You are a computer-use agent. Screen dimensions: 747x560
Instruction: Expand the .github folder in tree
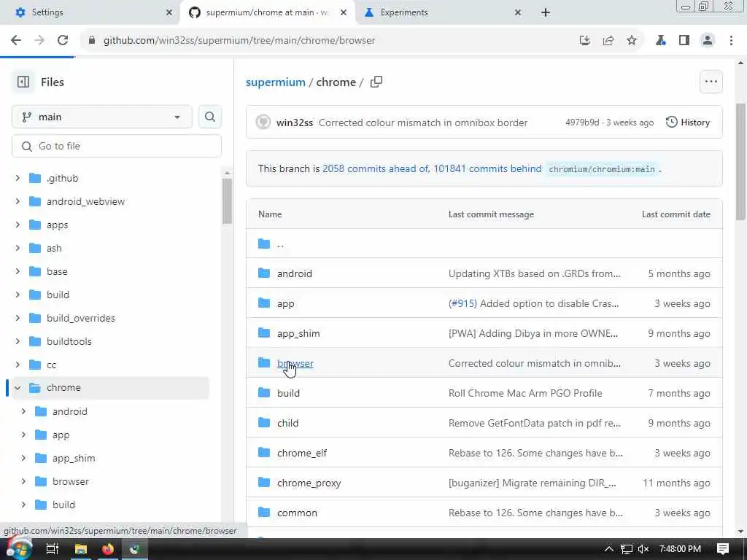(x=18, y=178)
